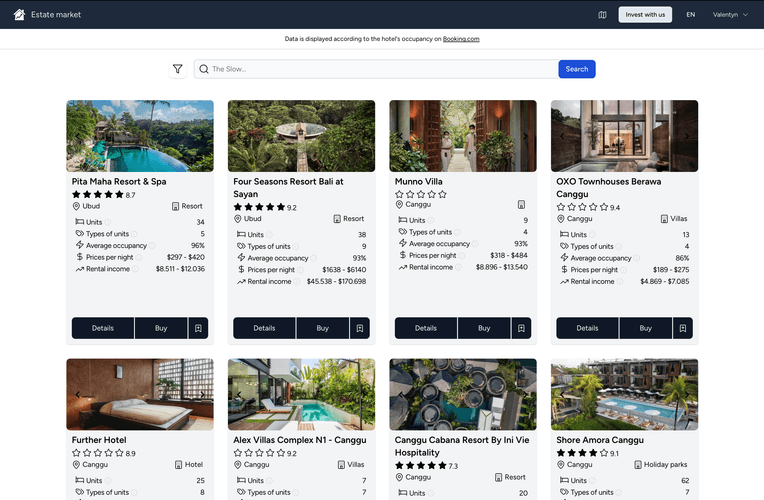
Task: Click Munno Villa property type icon
Action: click(521, 205)
